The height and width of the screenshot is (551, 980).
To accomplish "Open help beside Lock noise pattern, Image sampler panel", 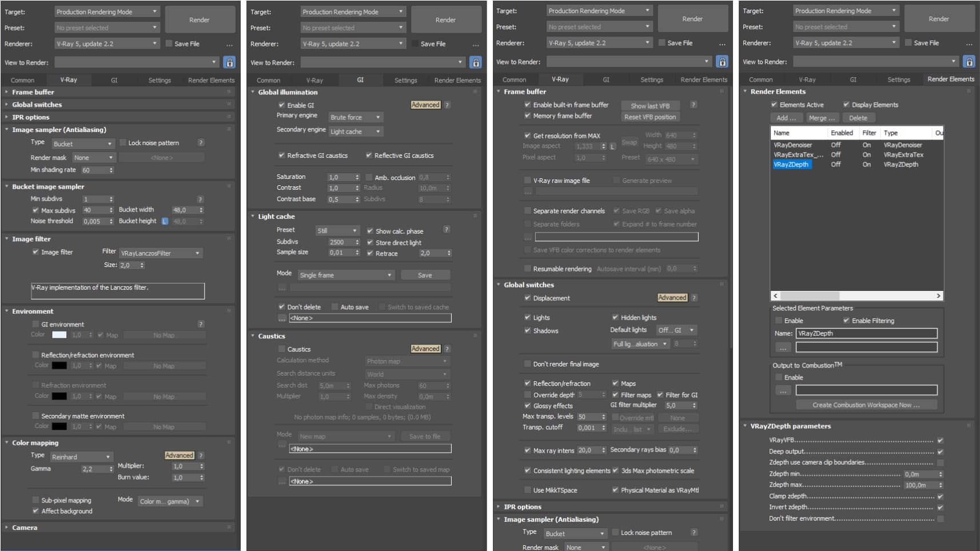I will pyautogui.click(x=201, y=142).
